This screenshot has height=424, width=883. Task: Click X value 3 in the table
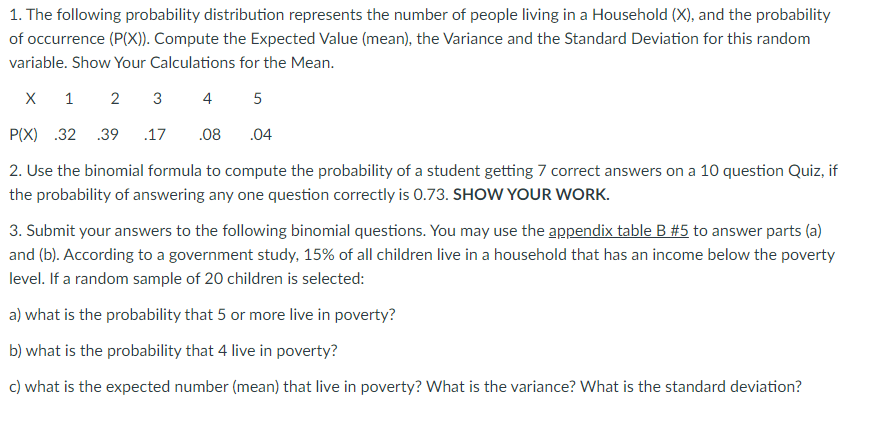tap(157, 99)
